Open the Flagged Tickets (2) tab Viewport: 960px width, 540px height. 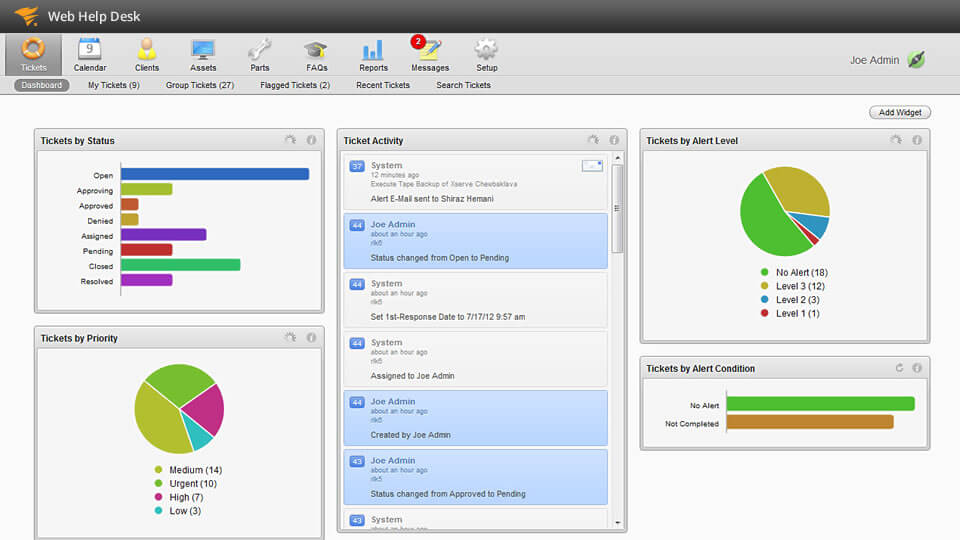294,85
